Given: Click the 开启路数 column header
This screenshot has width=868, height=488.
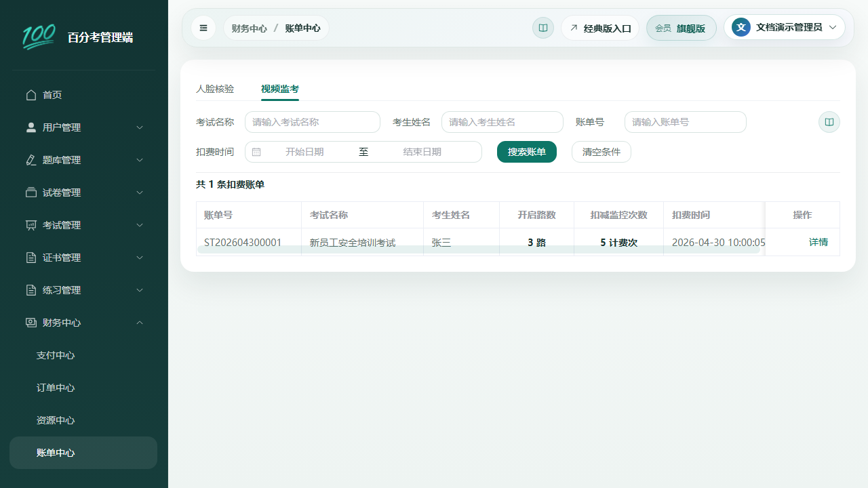Looking at the screenshot, I should (x=537, y=215).
